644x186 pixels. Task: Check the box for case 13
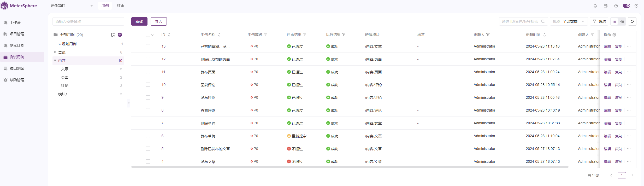(x=148, y=46)
